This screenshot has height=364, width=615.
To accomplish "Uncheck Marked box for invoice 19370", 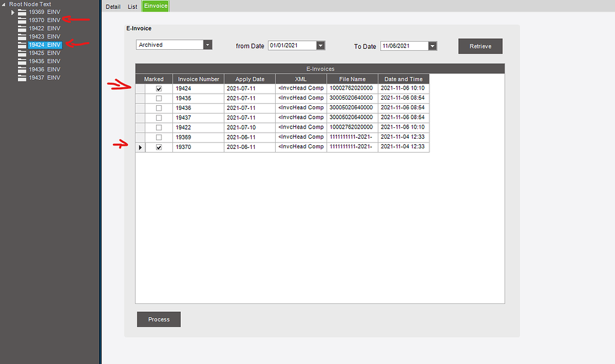I will (x=159, y=148).
